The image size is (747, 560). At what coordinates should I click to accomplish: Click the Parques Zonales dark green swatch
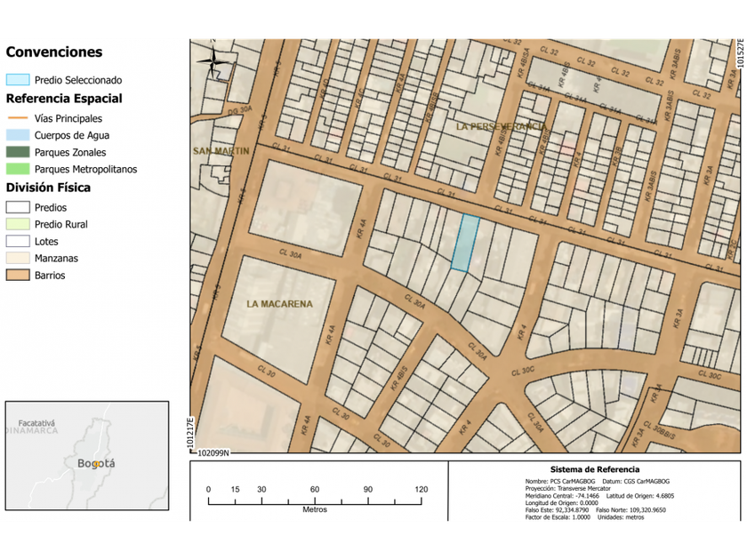click(x=18, y=152)
